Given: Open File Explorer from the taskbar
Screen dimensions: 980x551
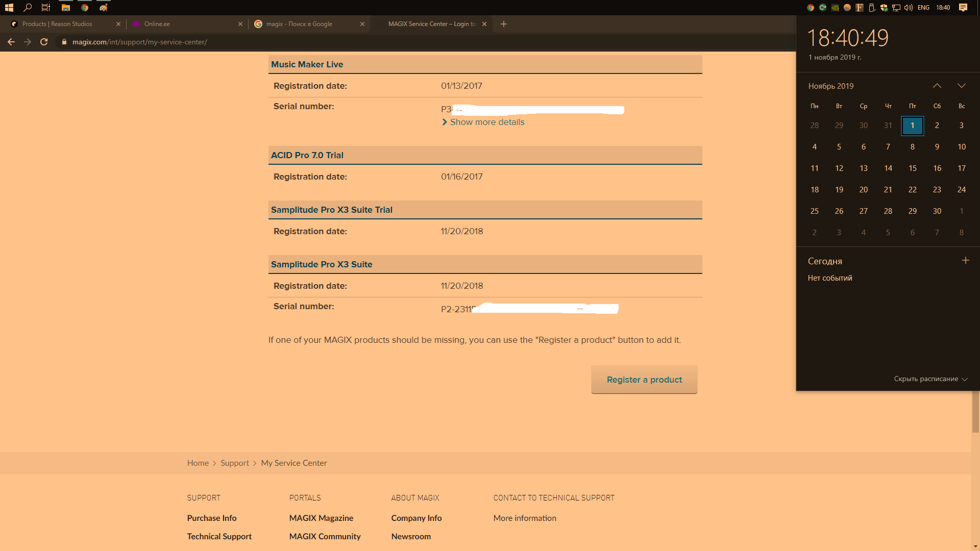Looking at the screenshot, I should tap(65, 7).
